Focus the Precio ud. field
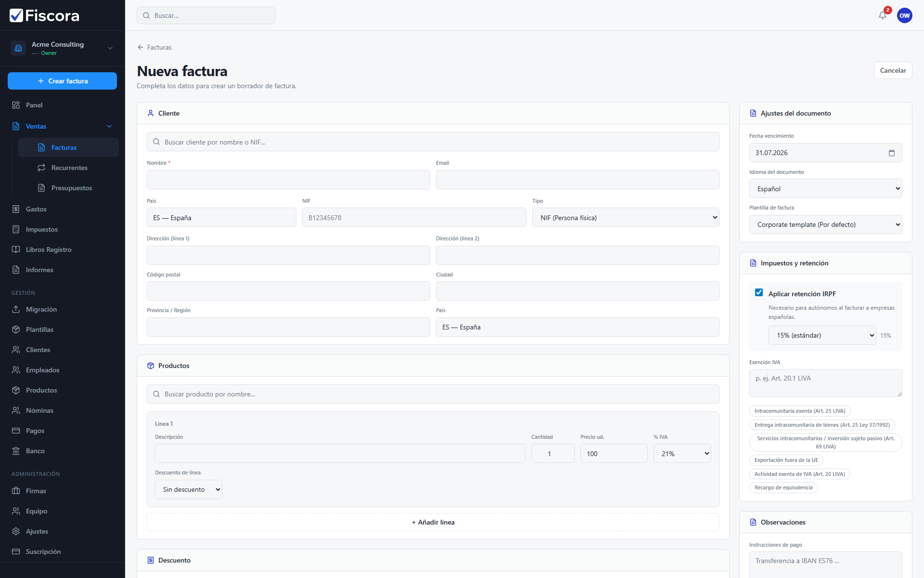 pos(614,454)
